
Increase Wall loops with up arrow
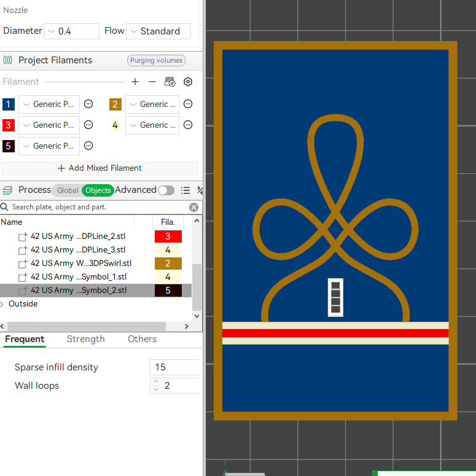[x=156, y=382]
